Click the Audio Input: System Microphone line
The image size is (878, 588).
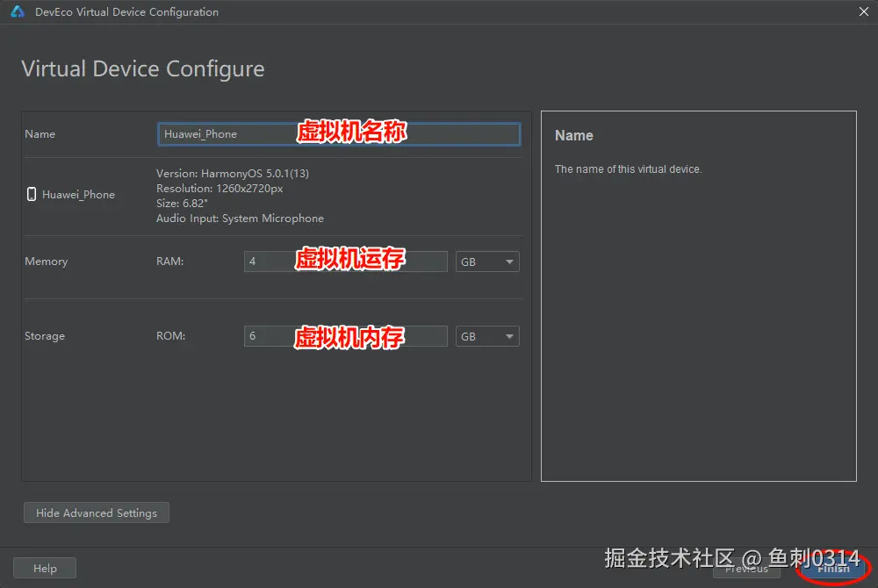(240, 219)
